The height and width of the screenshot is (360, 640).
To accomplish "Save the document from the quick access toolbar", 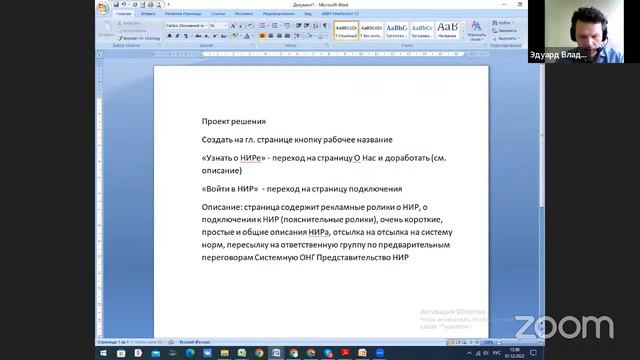I will 116,4.
